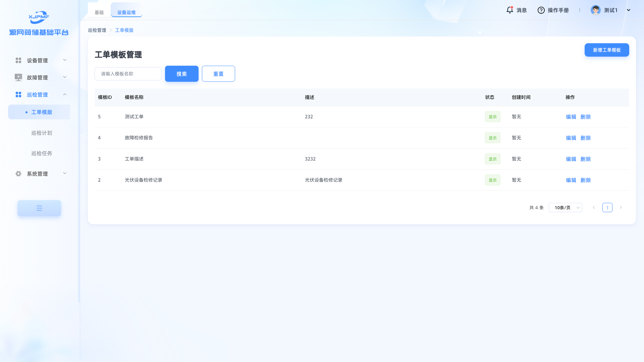
Task: Click the notification bell icon
Action: (x=509, y=10)
